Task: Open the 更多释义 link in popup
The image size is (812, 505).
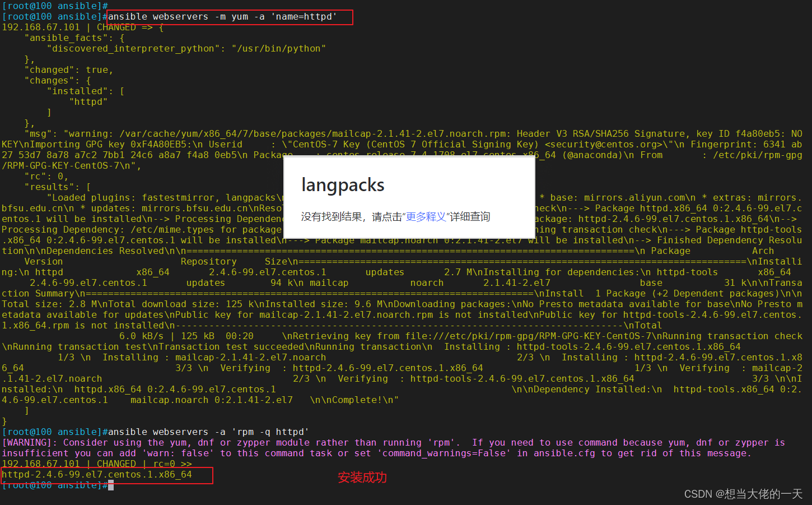Action: coord(426,217)
